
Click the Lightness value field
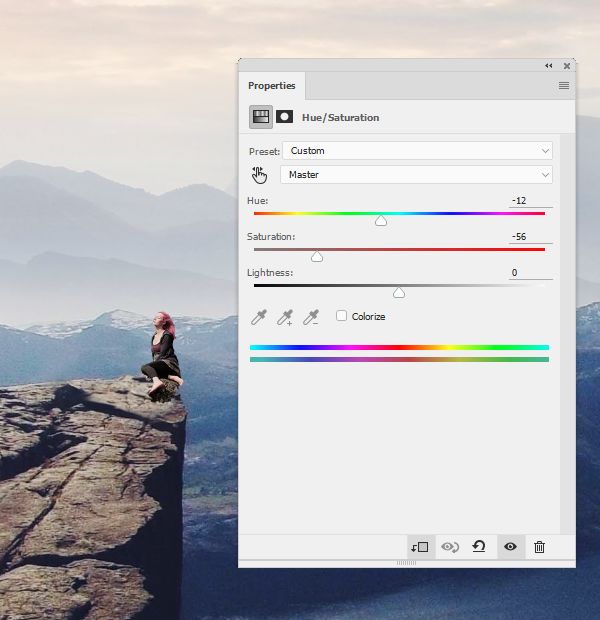(x=530, y=273)
